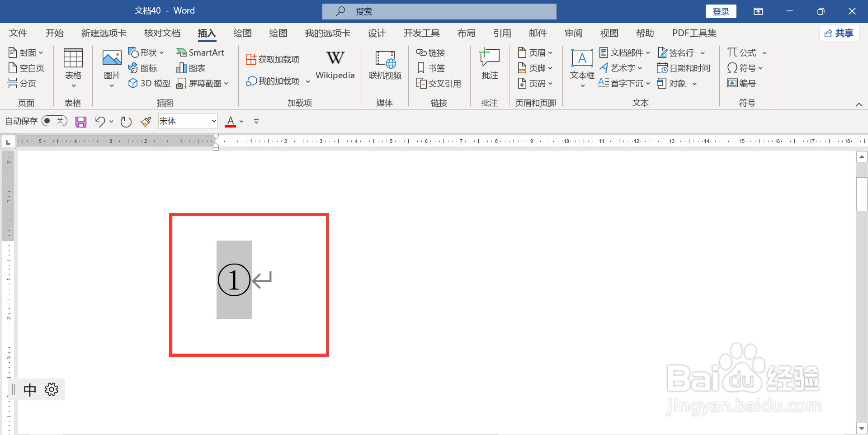The width and height of the screenshot is (868, 435).
Task: Apply the red font color (A) button
Action: (231, 121)
